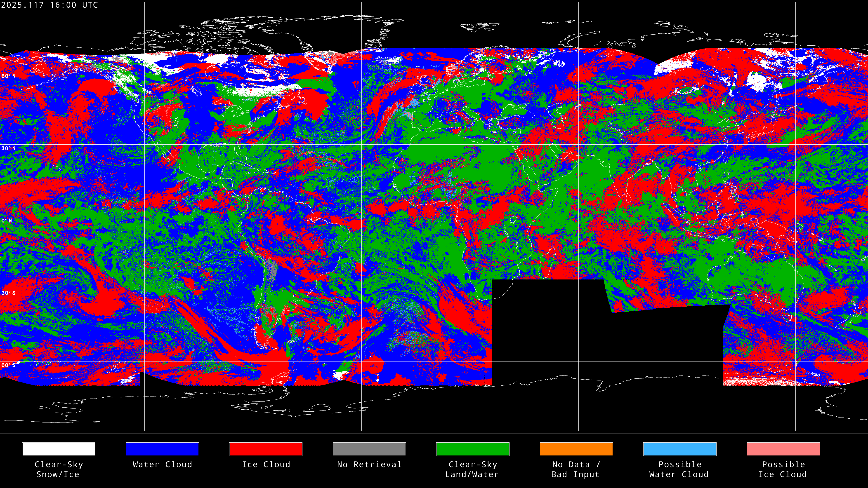Click the green Clear-Sky Land/Water legend swatch

(473, 449)
